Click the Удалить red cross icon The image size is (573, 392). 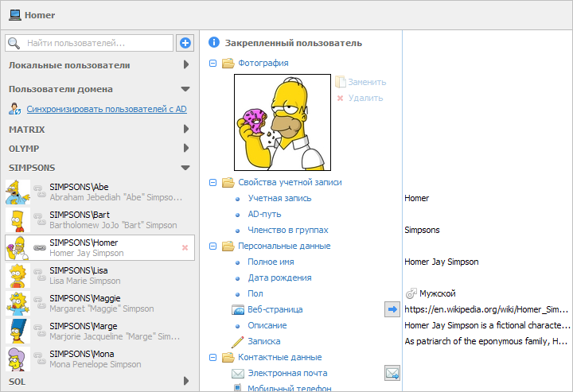[341, 98]
